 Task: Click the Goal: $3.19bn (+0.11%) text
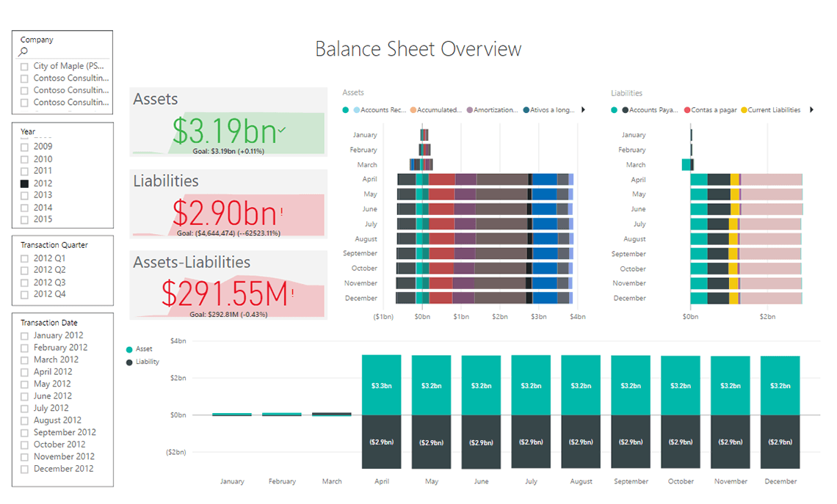coord(228,151)
